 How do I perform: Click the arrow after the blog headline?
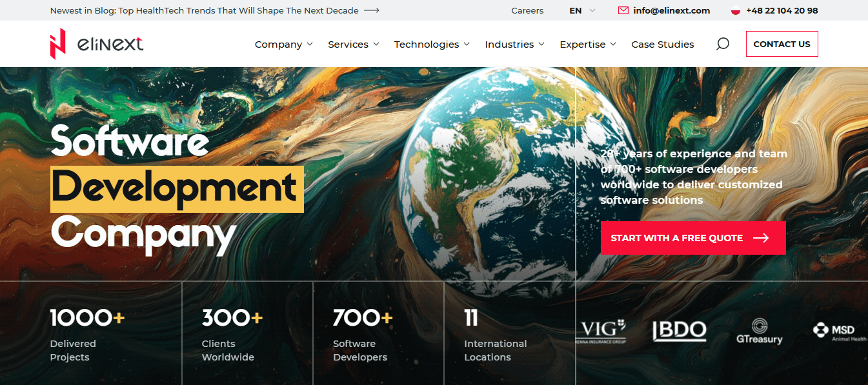[372, 10]
